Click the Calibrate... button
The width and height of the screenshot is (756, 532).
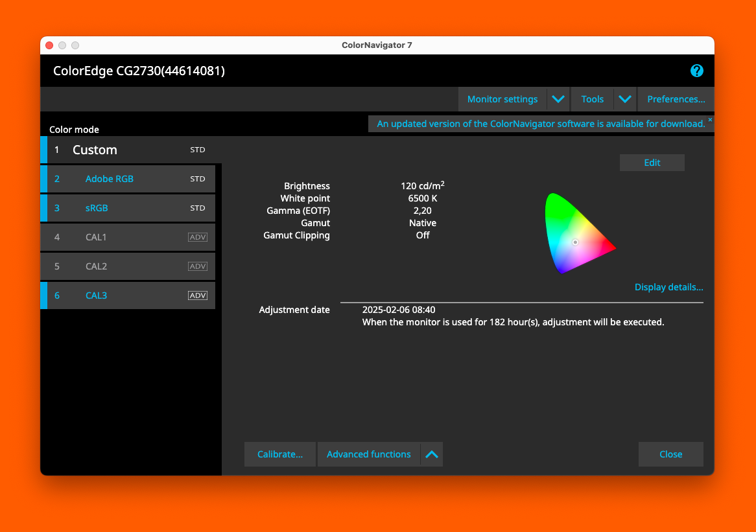tap(280, 454)
